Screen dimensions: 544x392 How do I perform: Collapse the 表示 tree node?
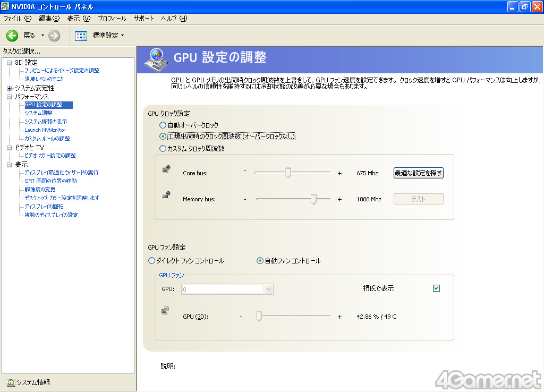(x=10, y=165)
